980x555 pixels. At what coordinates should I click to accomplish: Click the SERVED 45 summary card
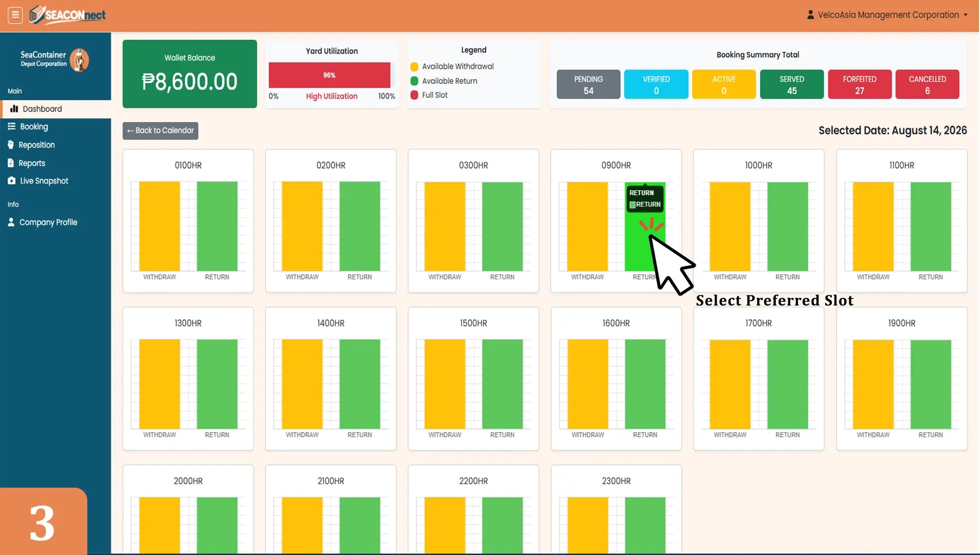pyautogui.click(x=792, y=84)
